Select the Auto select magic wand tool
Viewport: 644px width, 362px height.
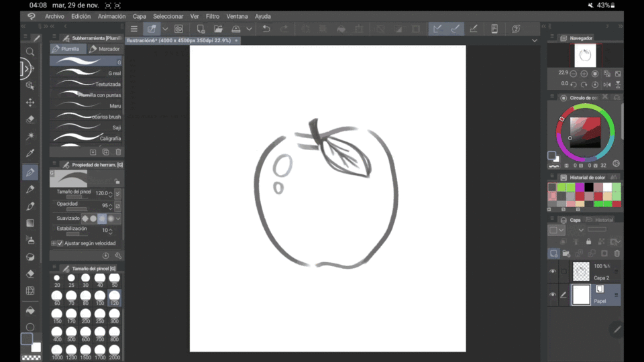(30, 136)
